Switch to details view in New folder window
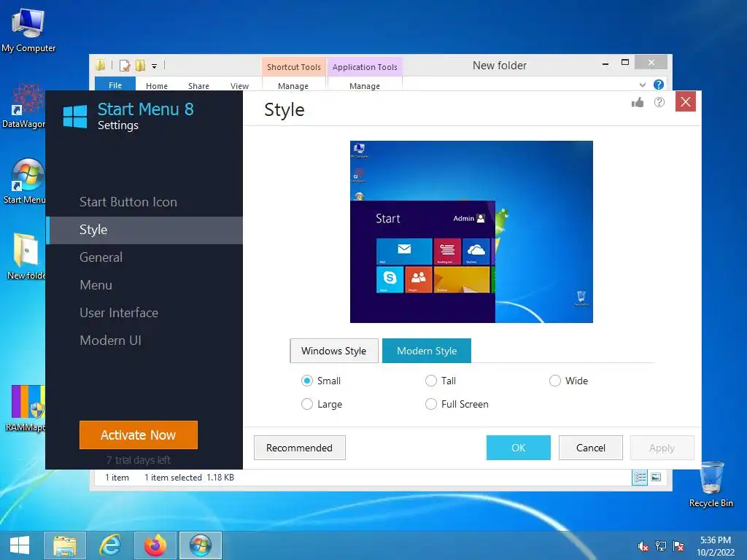Screen dimensions: 747x560 click(640, 477)
